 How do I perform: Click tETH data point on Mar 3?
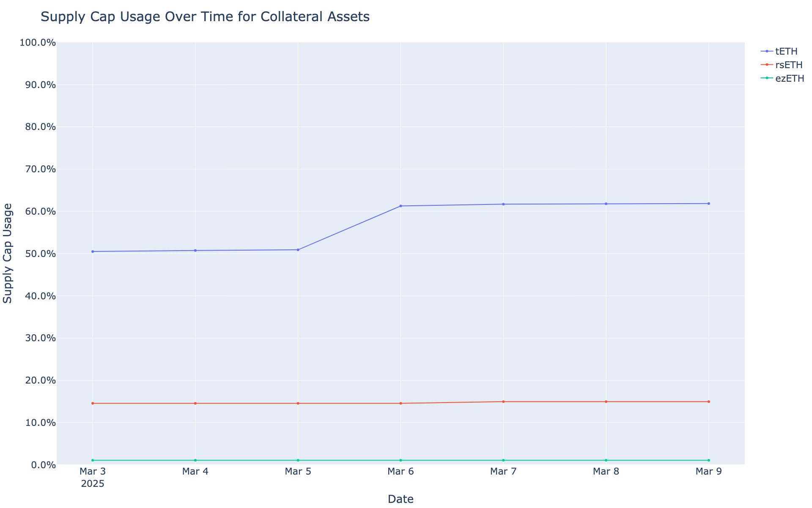[x=93, y=251]
